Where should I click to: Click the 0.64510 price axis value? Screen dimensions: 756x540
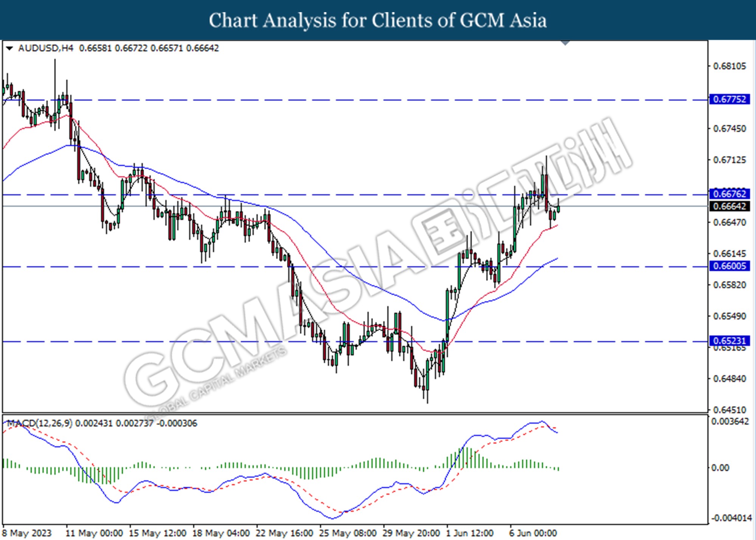click(x=730, y=410)
